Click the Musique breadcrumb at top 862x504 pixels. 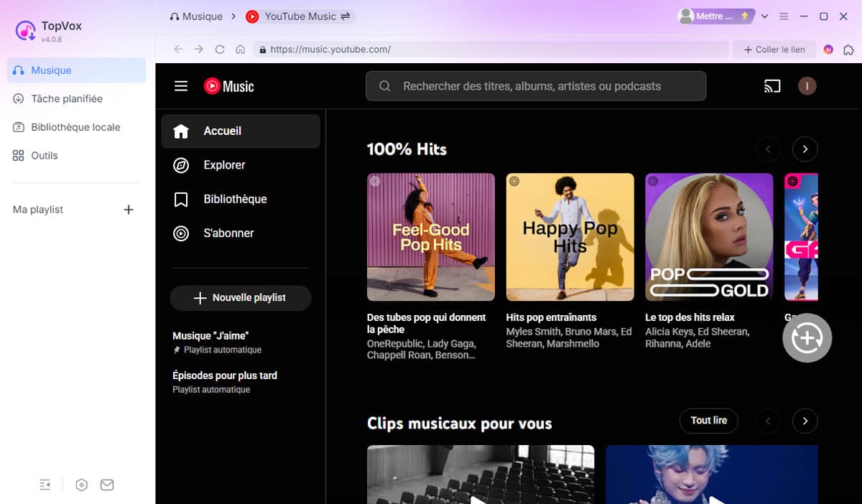pos(196,16)
